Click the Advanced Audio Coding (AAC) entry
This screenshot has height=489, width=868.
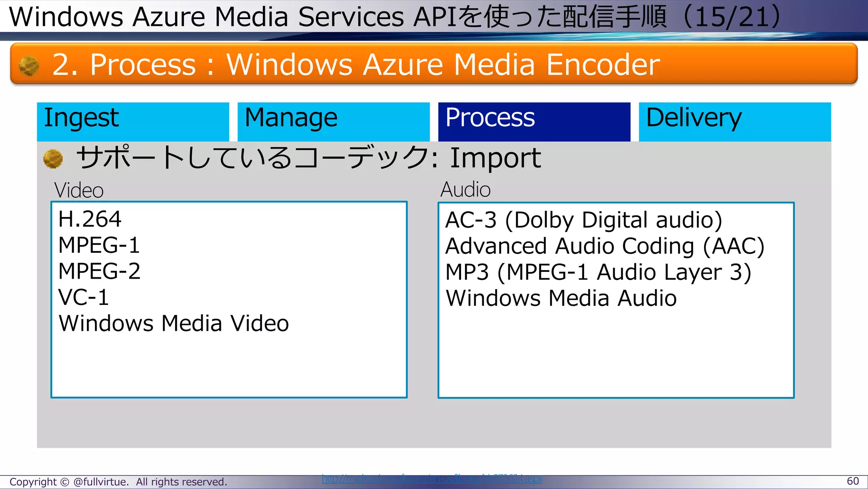(x=605, y=246)
